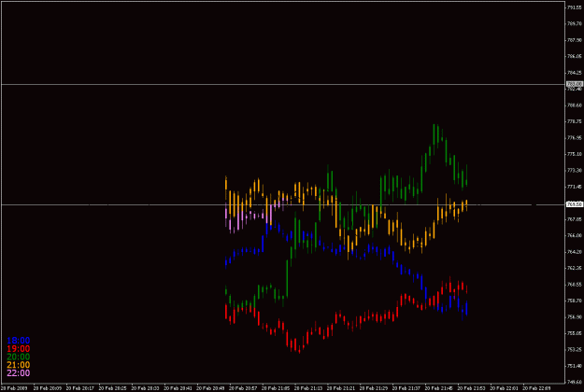Click the 20 Feb 20:57 time axis label
The height and width of the screenshot is (392, 584).
pyautogui.click(x=243, y=388)
